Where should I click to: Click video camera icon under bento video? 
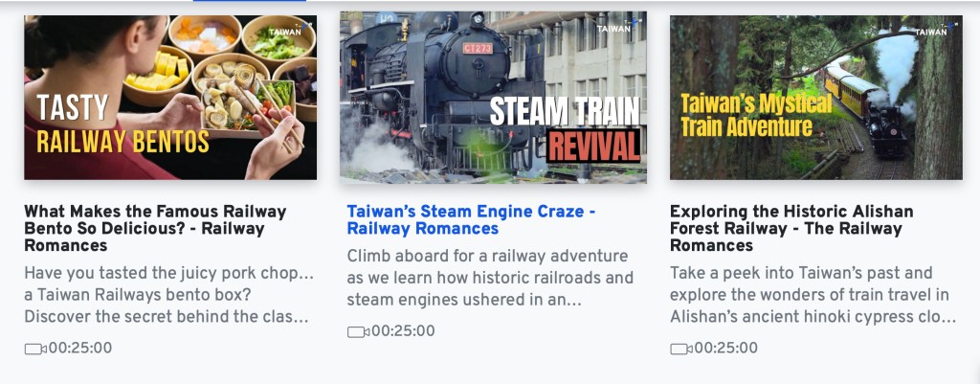click(x=35, y=349)
